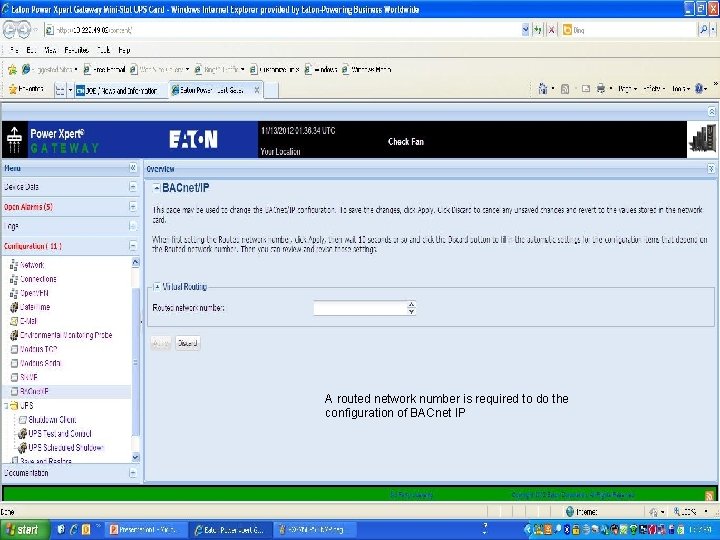Expand the Logs accordion section

133,226
